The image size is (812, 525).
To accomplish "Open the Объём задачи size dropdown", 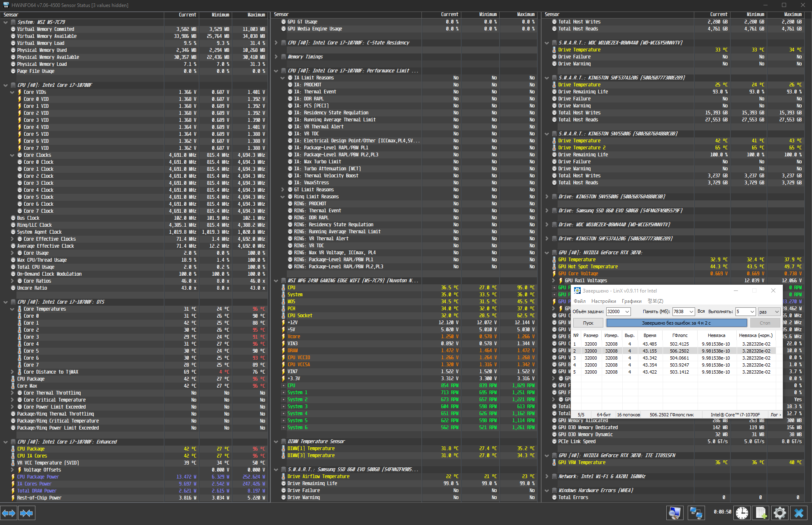I will tap(627, 312).
